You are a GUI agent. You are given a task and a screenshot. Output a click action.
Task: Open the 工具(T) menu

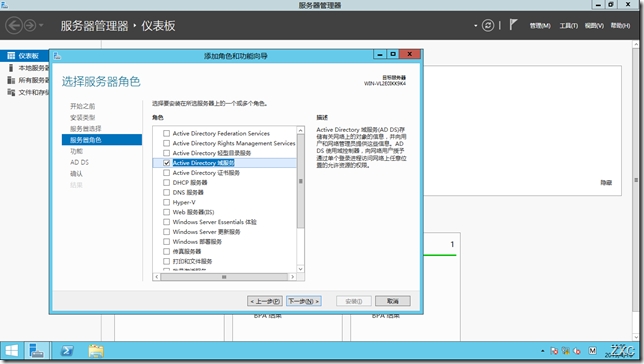click(x=568, y=25)
